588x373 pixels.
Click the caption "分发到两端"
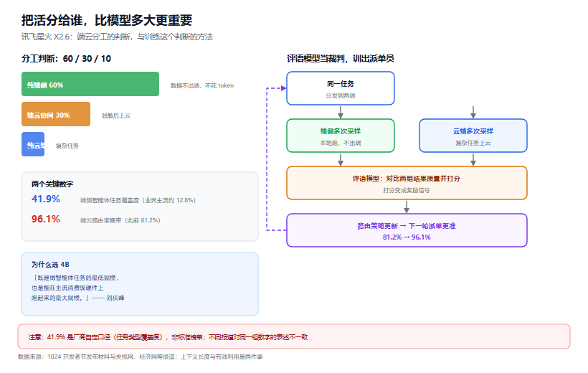[x=341, y=95]
